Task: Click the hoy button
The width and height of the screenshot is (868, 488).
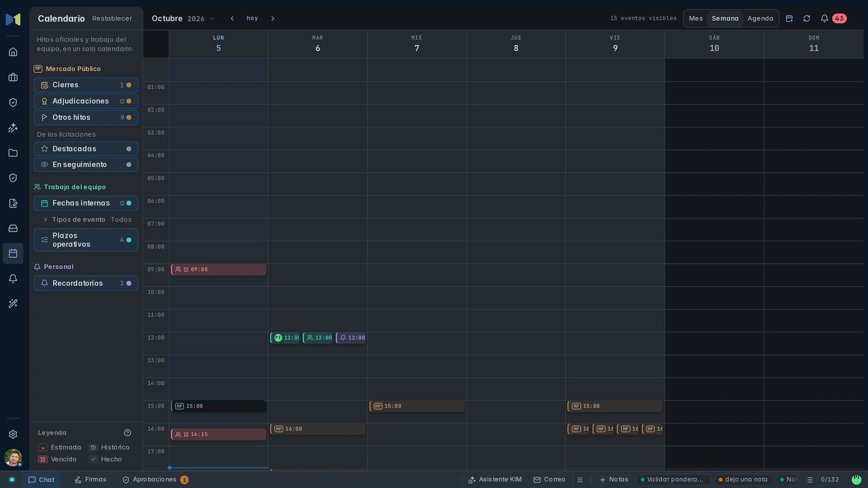Action: pyautogui.click(x=252, y=18)
